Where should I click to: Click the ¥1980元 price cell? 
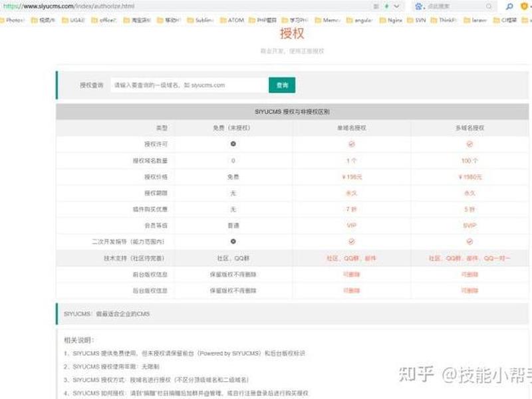click(470, 177)
